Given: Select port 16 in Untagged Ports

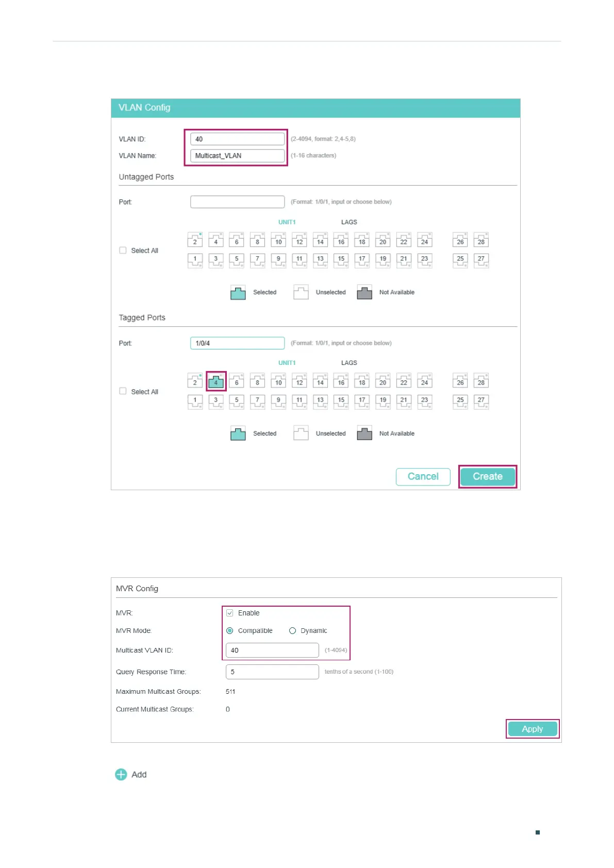Looking at the screenshot, I should tap(341, 240).
